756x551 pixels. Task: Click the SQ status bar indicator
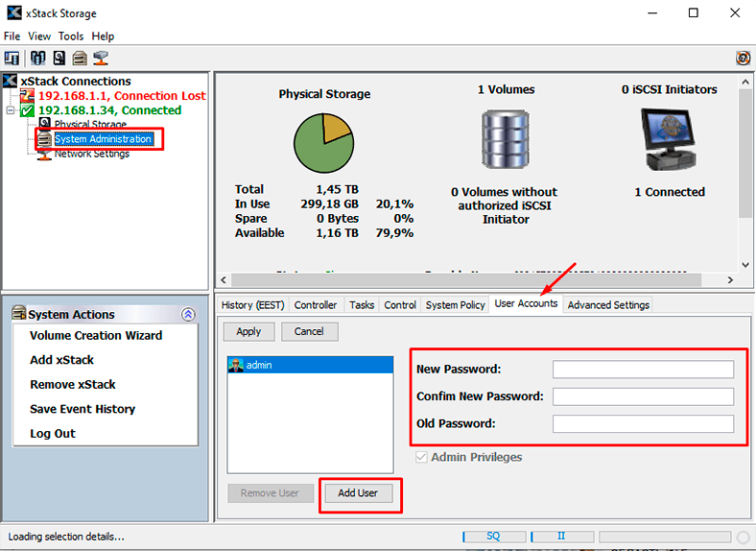tap(494, 536)
